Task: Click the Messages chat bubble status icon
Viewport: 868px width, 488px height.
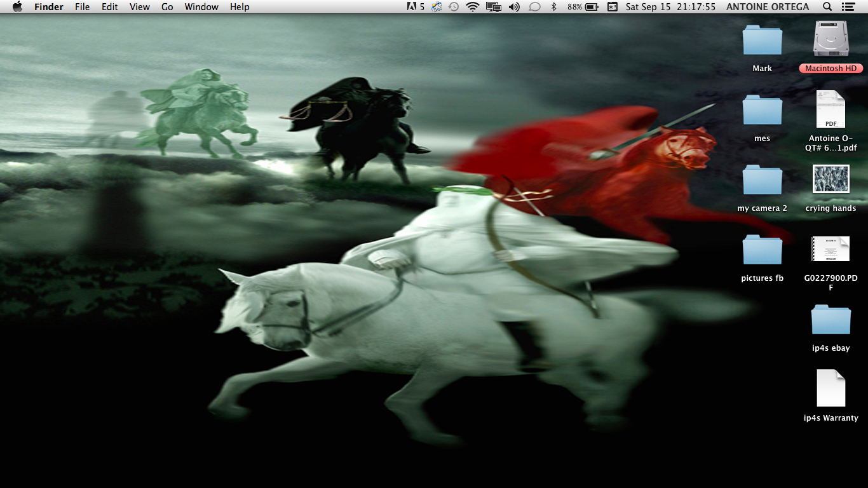Action: click(x=535, y=7)
